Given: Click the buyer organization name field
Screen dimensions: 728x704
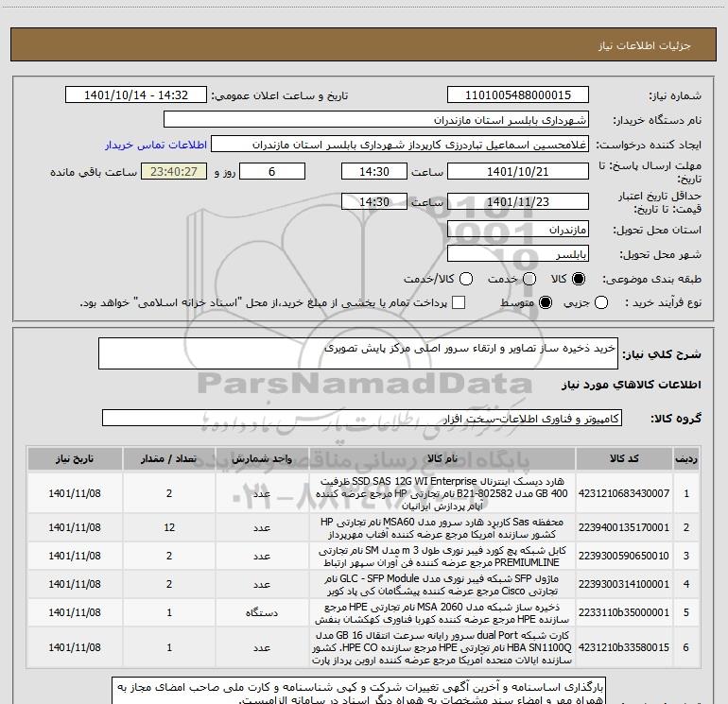Looking at the screenshot, I should click(x=376, y=120).
